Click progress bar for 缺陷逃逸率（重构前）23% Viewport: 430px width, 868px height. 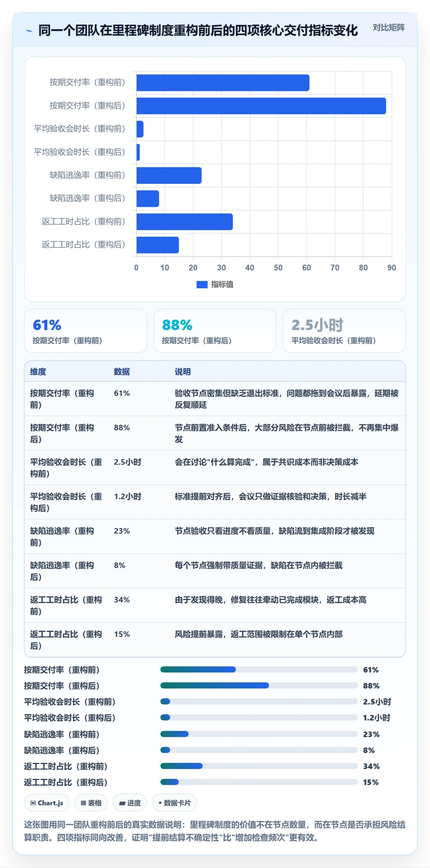pyautogui.click(x=259, y=734)
